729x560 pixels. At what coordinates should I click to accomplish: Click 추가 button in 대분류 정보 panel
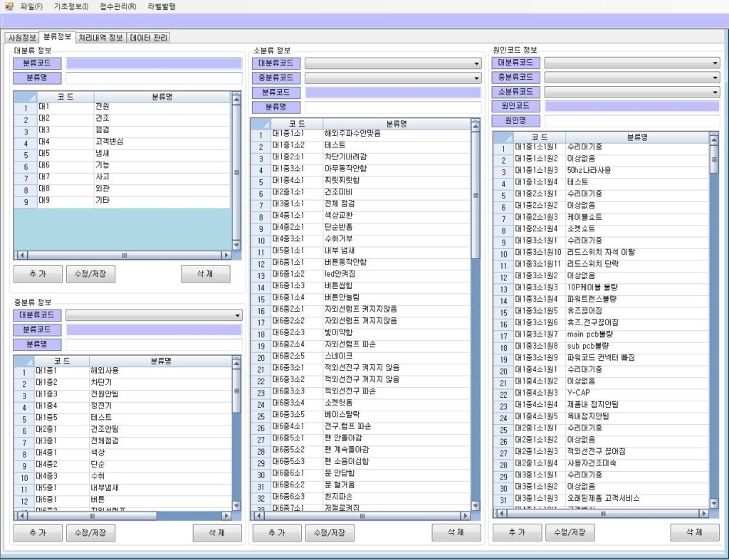(x=38, y=274)
